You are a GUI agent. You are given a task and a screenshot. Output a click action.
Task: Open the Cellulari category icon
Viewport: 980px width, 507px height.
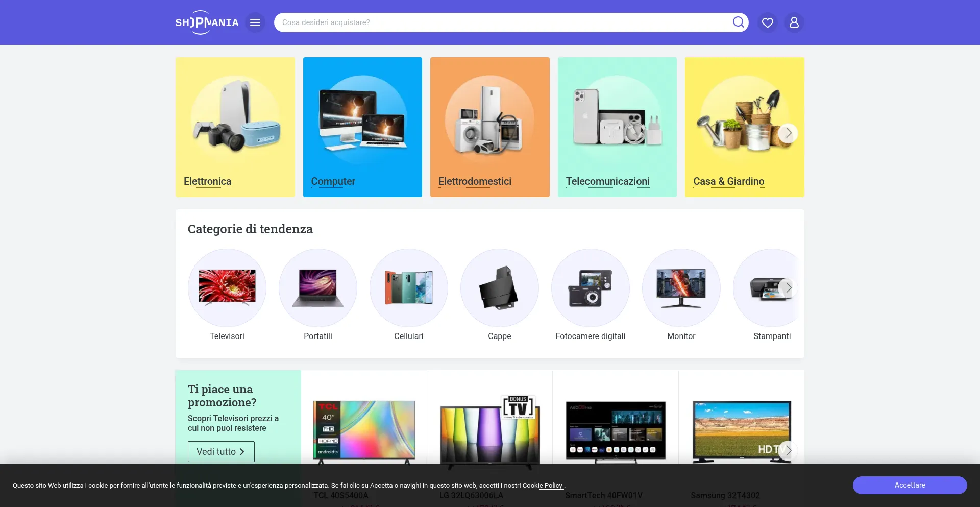(408, 288)
